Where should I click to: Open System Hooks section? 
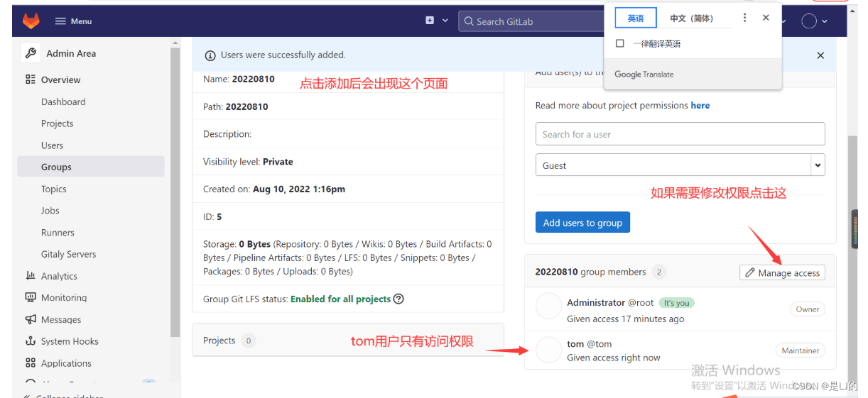point(69,341)
